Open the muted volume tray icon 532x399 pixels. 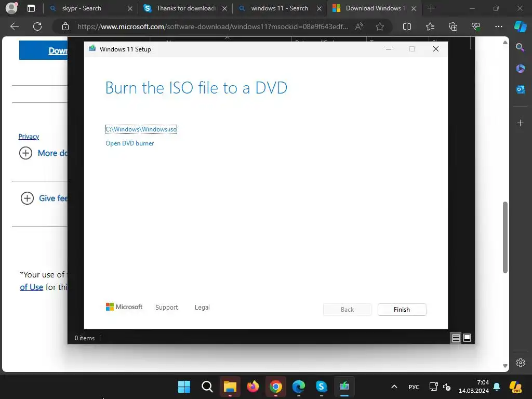(x=447, y=387)
